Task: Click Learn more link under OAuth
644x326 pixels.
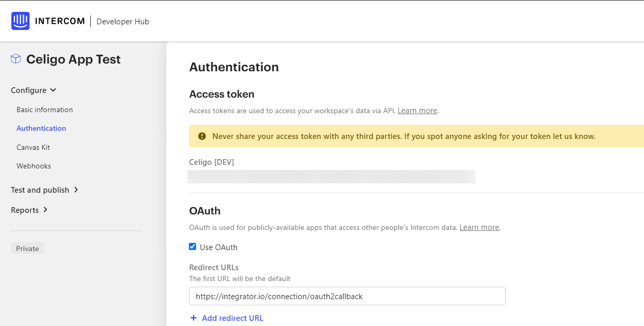Action: (479, 227)
